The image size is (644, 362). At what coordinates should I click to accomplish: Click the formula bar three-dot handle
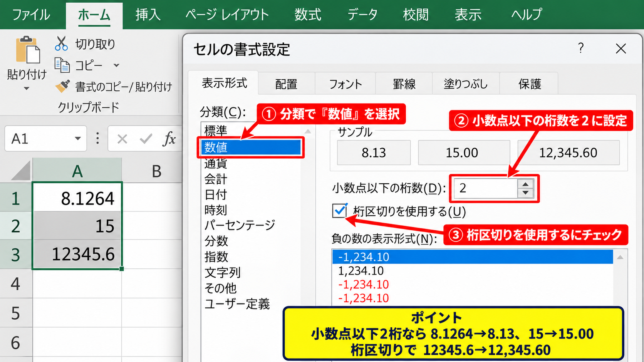click(x=97, y=139)
